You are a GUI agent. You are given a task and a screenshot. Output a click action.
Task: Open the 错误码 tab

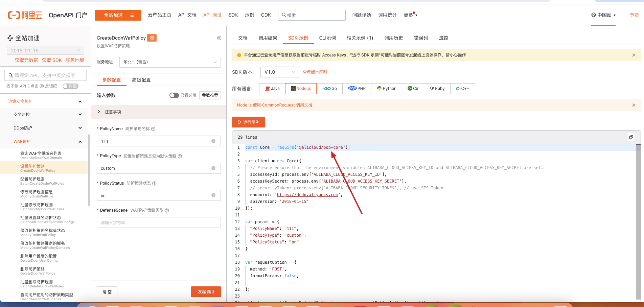(x=421, y=38)
